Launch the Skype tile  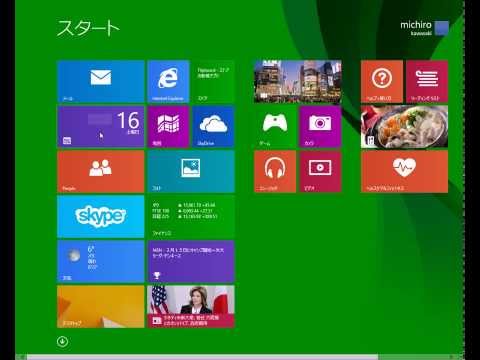100,217
